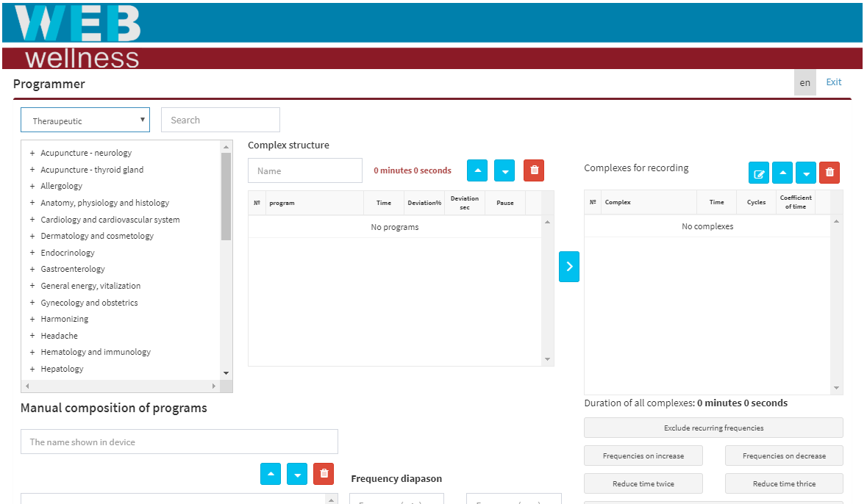Switch language with the en selector
The image size is (867, 504).
tap(804, 83)
